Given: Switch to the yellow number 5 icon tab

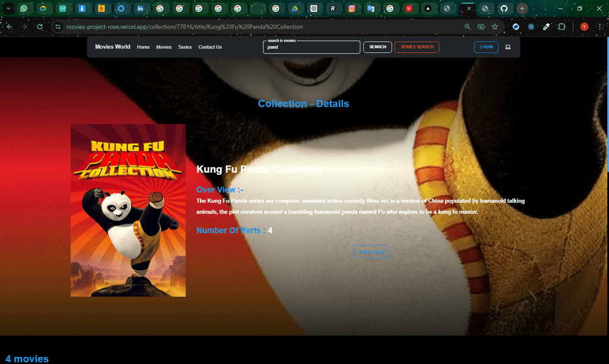Looking at the screenshot, I should pyautogui.click(x=101, y=8).
